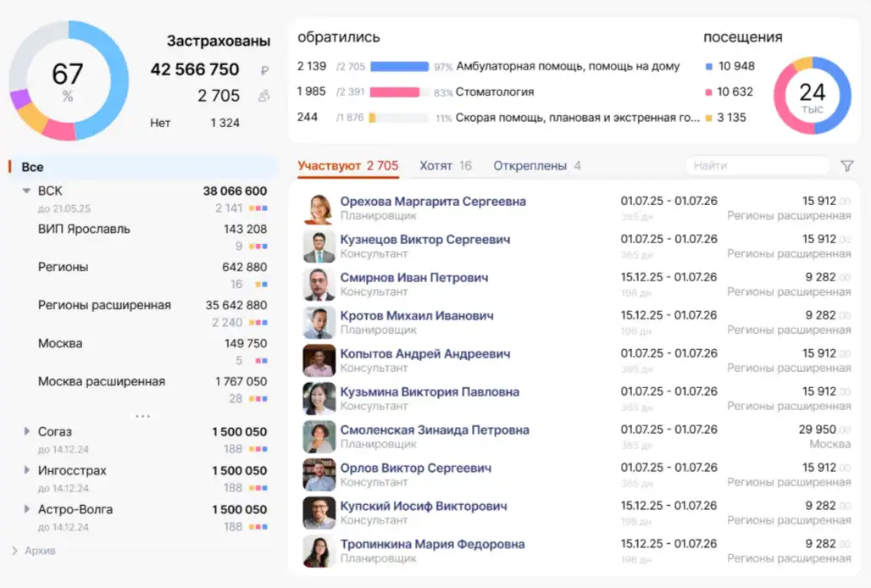Click the blue Амбулаторная помощь progress bar
The height and width of the screenshot is (588, 871).
399,67
